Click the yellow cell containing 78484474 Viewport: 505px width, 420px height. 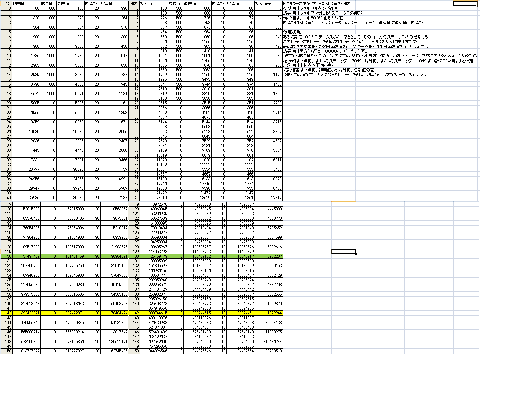(x=114, y=313)
